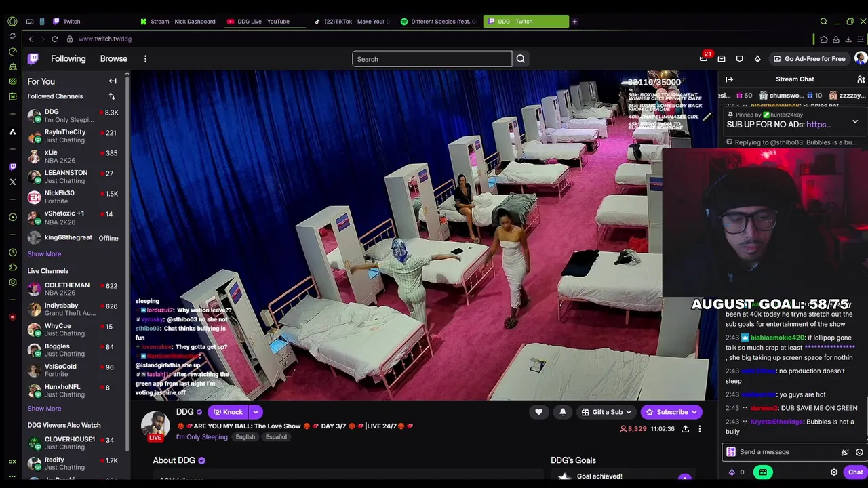The height and width of the screenshot is (488, 868).
Task: Open king68thegreat offline channel
Action: pos(73,238)
